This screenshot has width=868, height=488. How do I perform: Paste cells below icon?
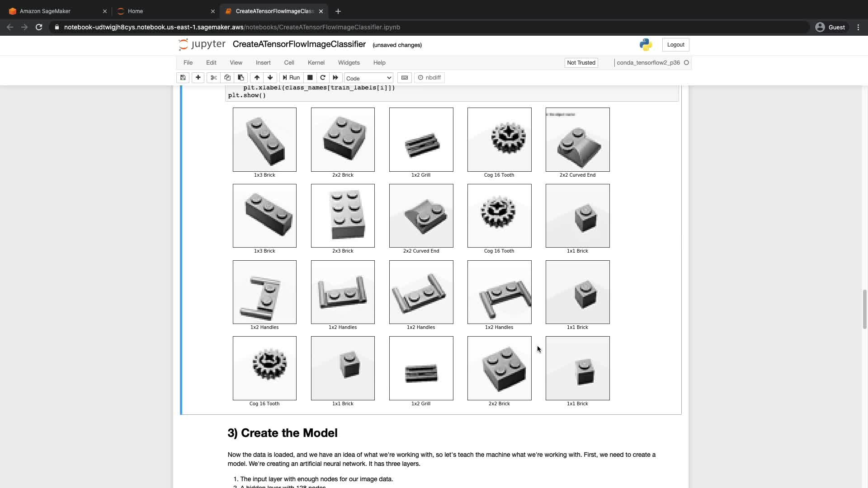coord(241,78)
